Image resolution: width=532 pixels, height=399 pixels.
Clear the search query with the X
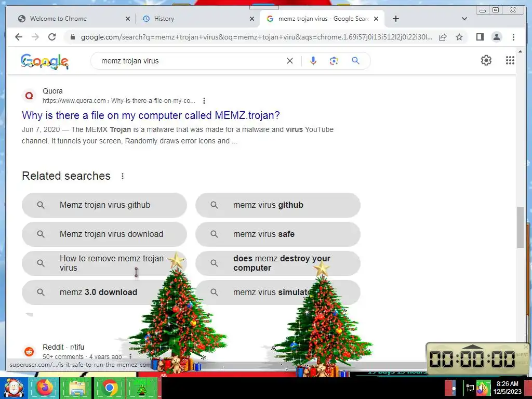pos(290,61)
